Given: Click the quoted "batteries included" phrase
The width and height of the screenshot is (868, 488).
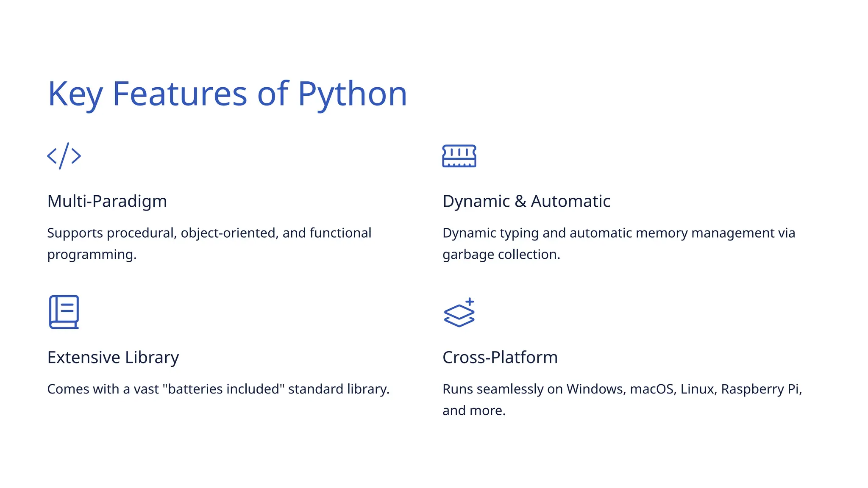Looking at the screenshot, I should click(223, 389).
